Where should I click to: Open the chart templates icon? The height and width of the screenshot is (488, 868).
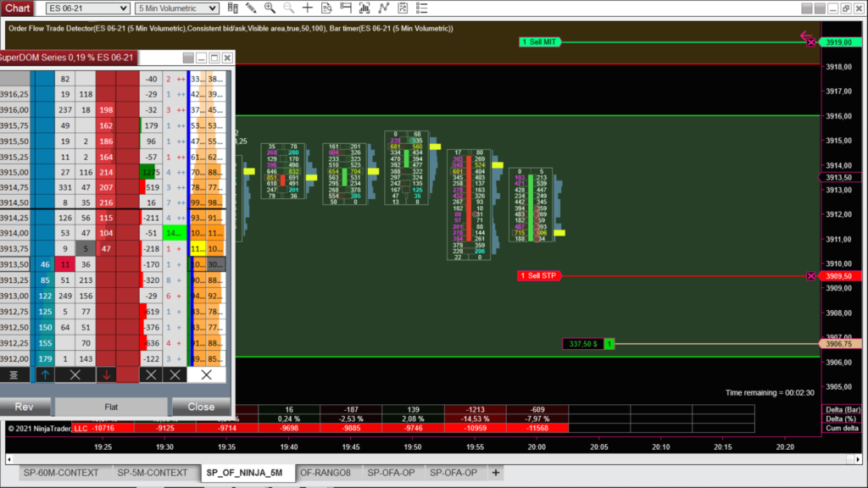tap(403, 8)
